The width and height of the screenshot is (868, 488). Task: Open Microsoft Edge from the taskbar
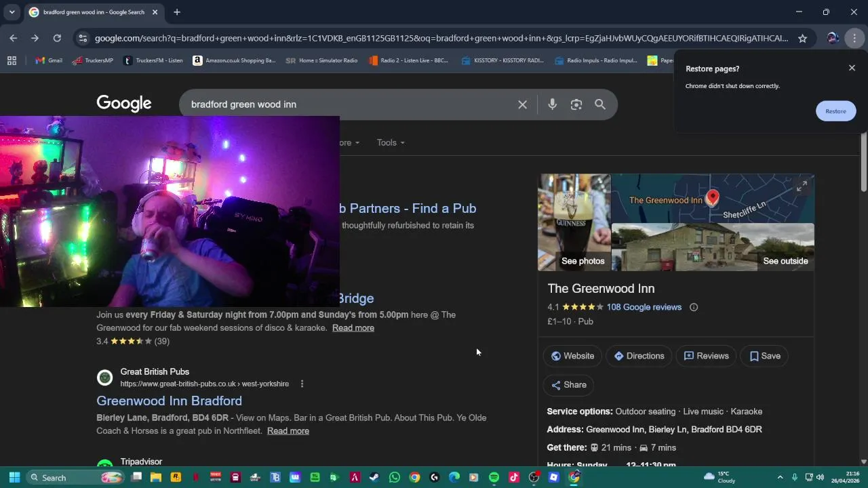coord(454,477)
